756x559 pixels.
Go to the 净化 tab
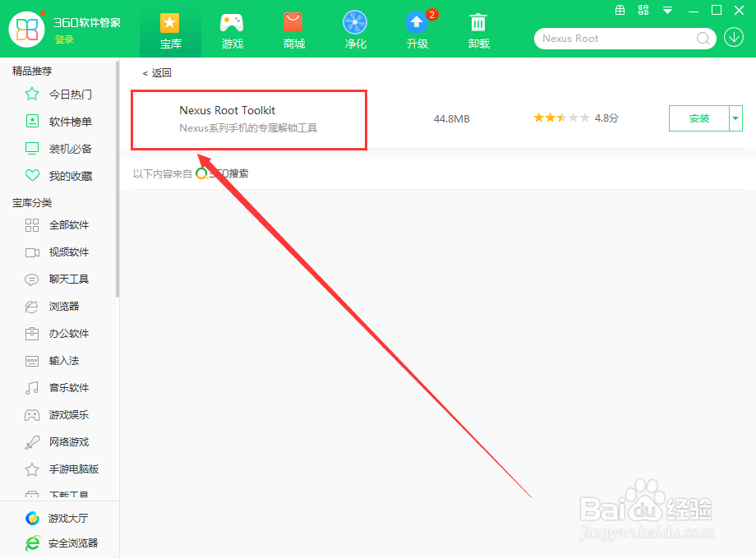point(355,30)
